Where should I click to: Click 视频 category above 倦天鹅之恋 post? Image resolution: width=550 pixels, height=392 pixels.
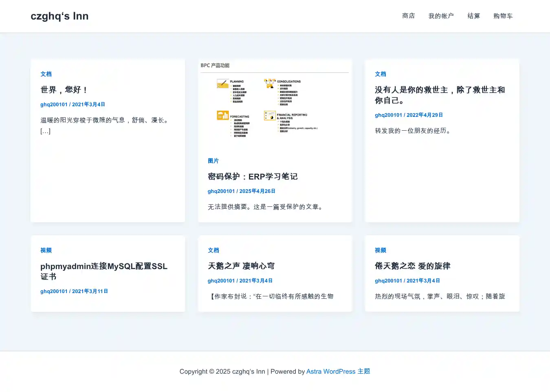click(x=380, y=250)
